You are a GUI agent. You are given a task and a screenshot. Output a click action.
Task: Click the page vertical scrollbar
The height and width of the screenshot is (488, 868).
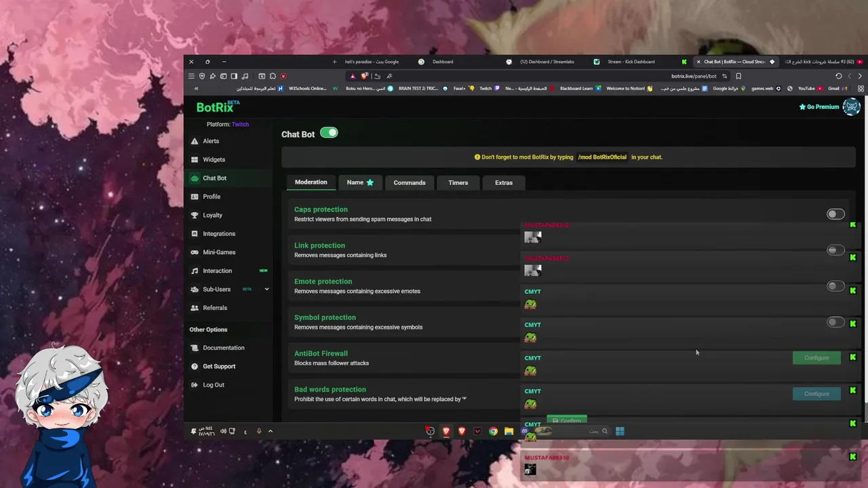[x=865, y=251]
